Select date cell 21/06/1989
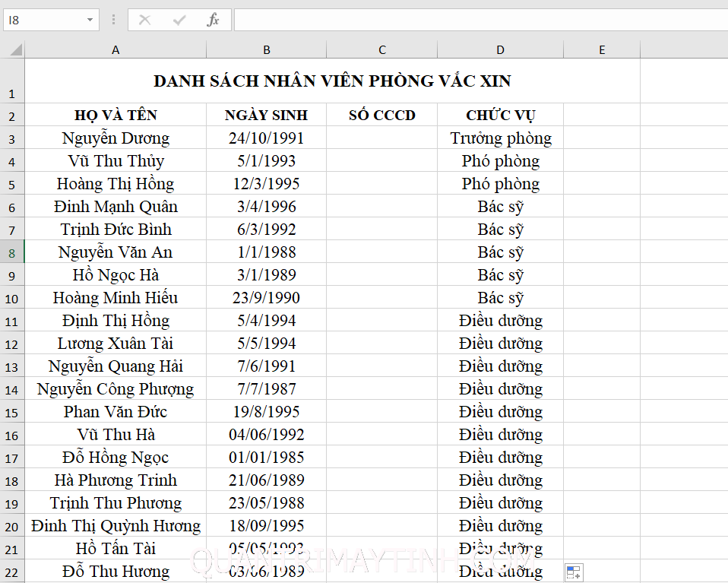Viewport: 728px width, 583px height. pos(267,480)
